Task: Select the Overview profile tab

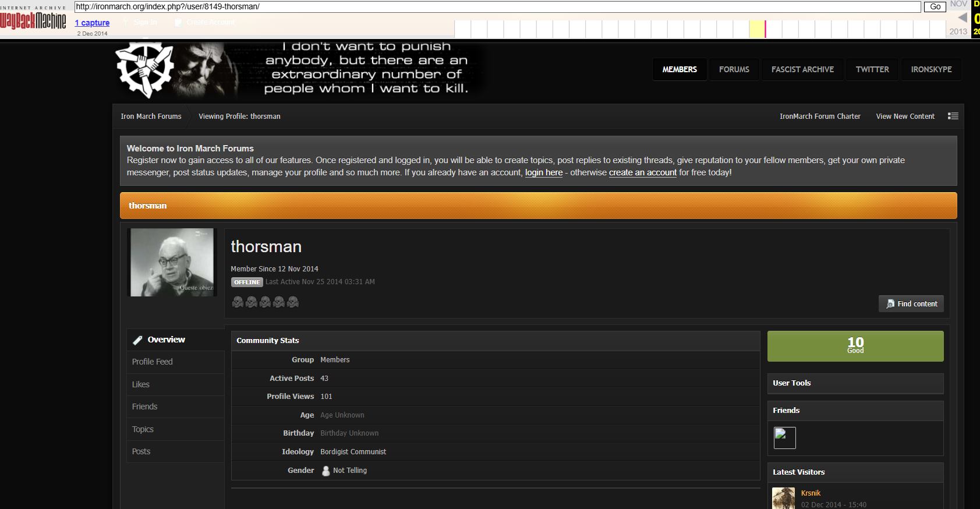Action: [175, 340]
